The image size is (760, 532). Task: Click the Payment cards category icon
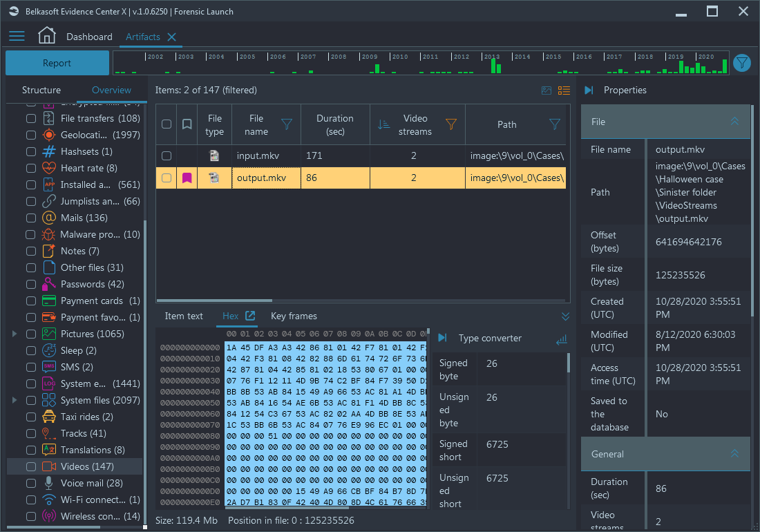point(49,301)
